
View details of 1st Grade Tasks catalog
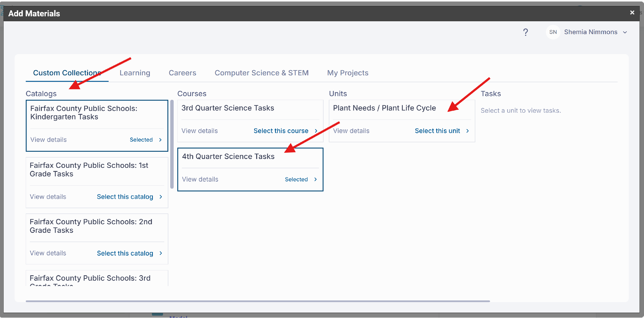[48, 197]
